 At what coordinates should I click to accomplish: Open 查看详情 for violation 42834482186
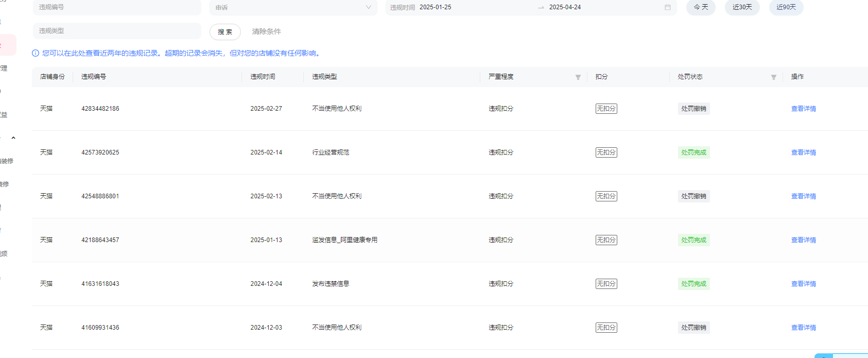803,109
